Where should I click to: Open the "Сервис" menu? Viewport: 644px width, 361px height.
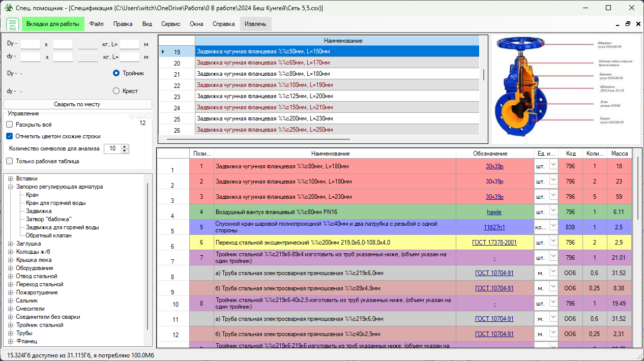(170, 24)
